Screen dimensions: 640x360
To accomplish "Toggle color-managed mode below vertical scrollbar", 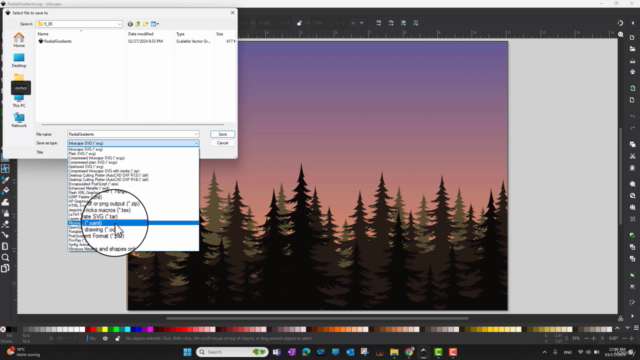I will tap(620, 318).
